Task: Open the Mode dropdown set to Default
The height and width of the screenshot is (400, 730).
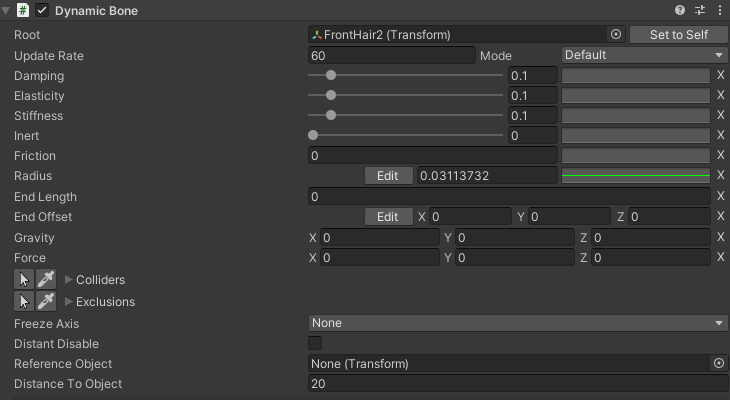Action: [x=644, y=55]
